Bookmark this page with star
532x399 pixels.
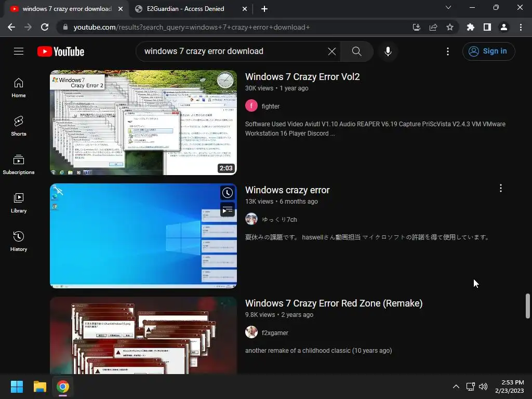[450, 27]
